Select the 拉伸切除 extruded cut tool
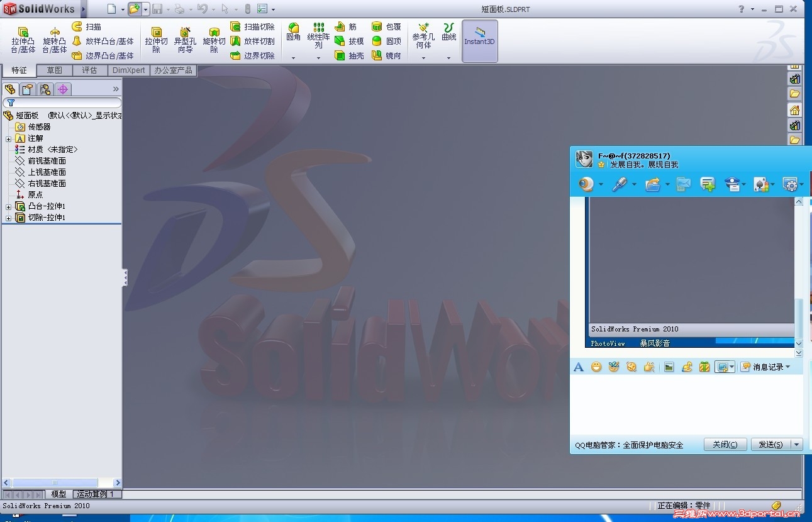This screenshot has width=812, height=522. tap(157, 40)
